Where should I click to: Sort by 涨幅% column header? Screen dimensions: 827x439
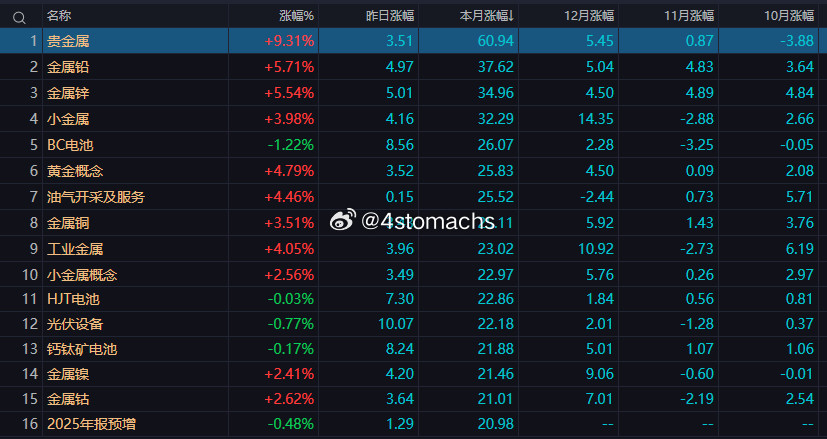point(296,16)
